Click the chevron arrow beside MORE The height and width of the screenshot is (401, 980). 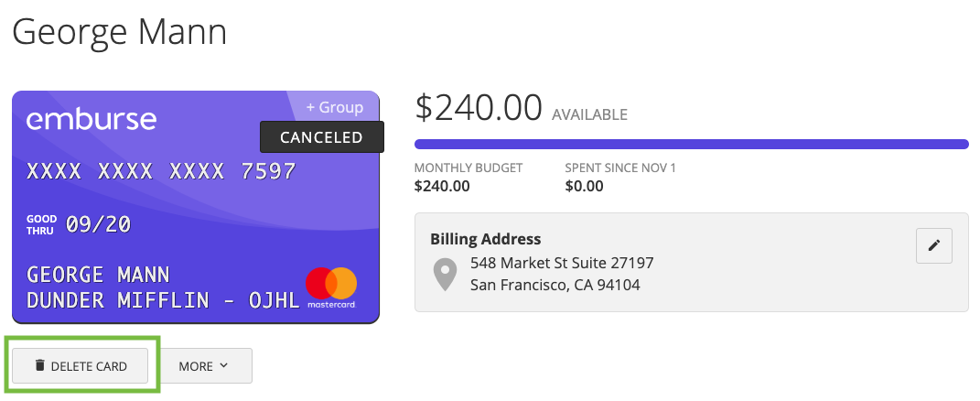(x=224, y=366)
